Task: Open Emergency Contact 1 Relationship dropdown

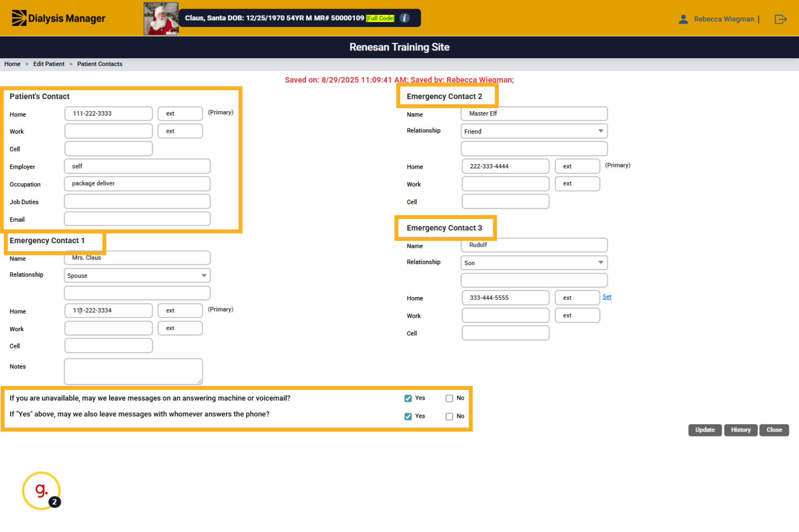Action: point(137,275)
